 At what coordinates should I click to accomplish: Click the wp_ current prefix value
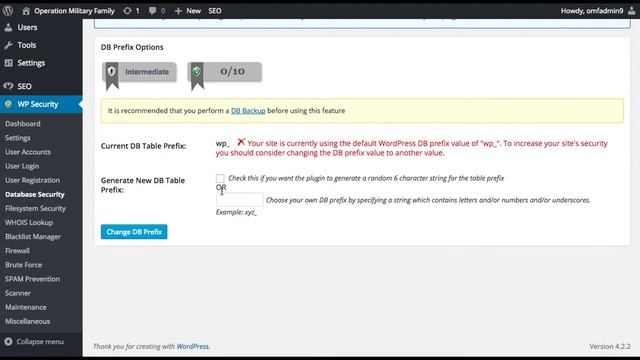[x=222, y=144]
